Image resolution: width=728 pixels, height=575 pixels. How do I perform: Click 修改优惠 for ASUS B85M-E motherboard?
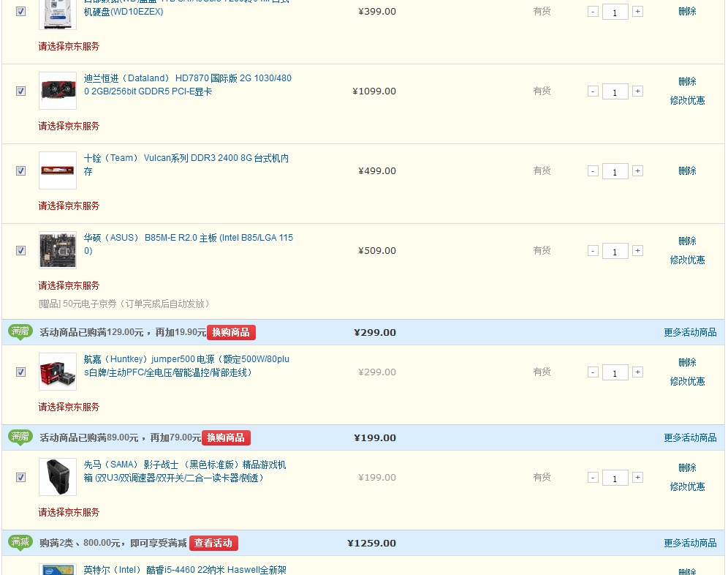pos(687,260)
